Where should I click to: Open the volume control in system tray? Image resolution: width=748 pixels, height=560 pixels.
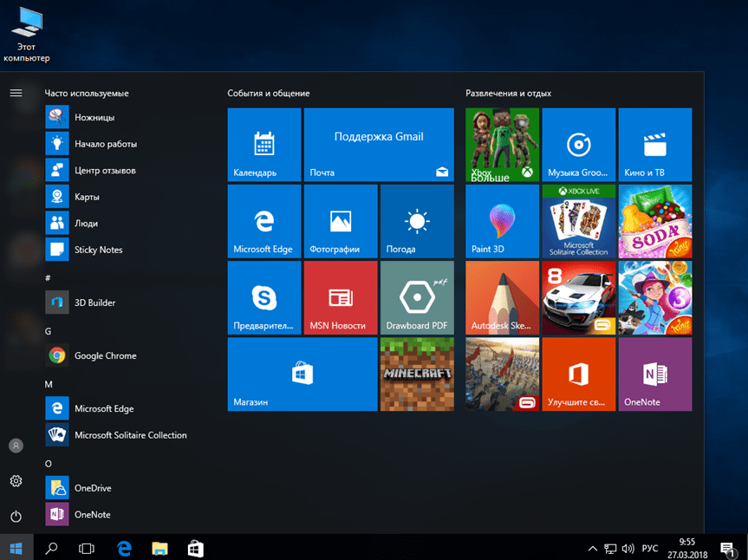coord(628,549)
